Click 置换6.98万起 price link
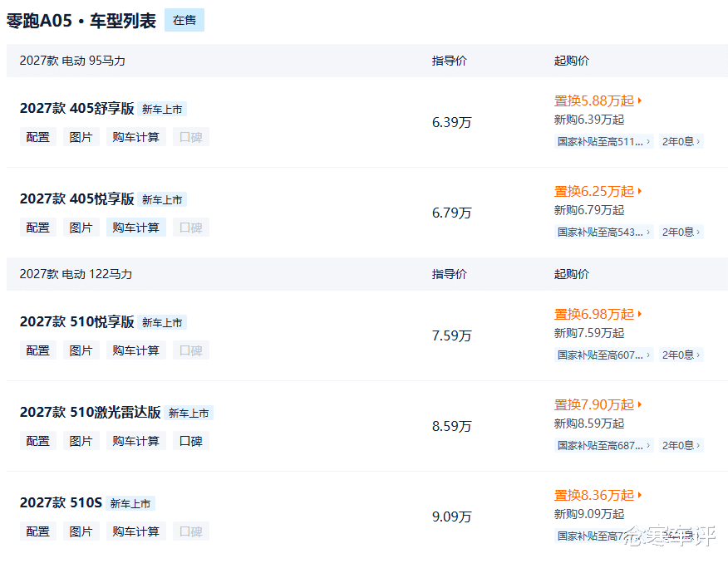Image resolution: width=728 pixels, height=563 pixels. coord(598,314)
